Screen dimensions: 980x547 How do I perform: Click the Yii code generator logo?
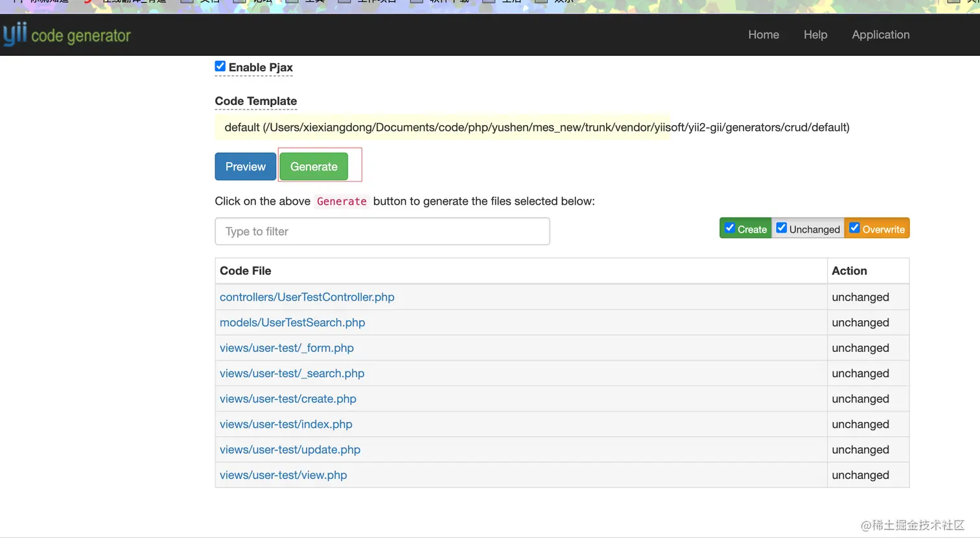tap(67, 35)
